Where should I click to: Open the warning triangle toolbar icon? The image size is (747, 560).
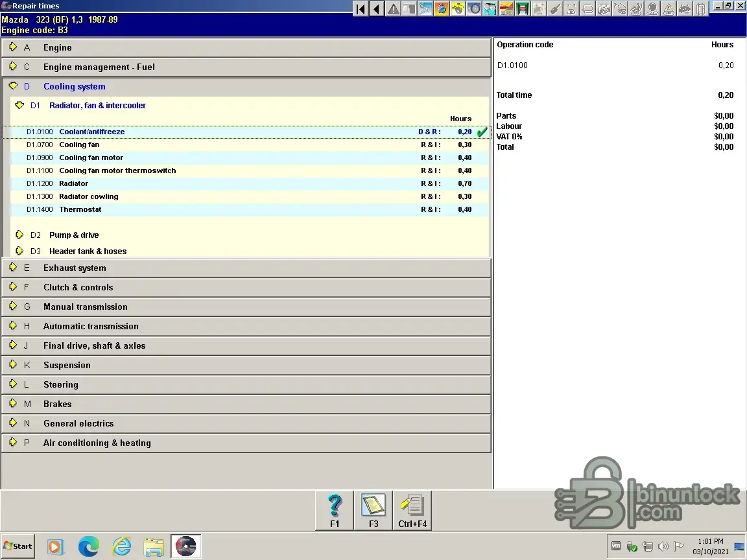[393, 8]
